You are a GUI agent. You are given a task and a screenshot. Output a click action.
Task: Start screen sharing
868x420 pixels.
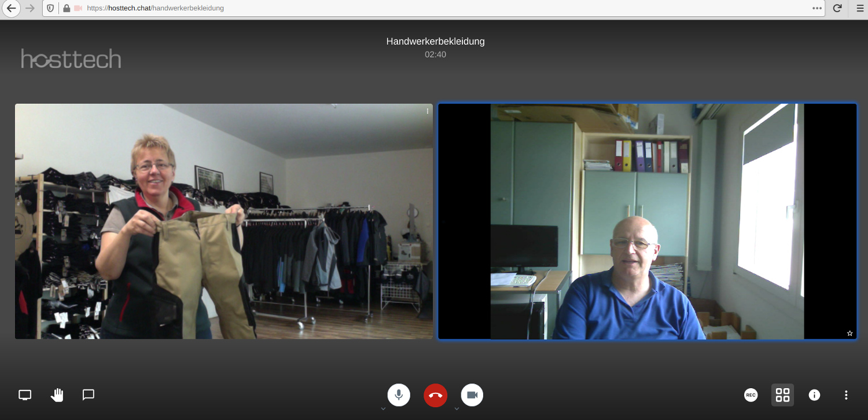click(x=25, y=395)
